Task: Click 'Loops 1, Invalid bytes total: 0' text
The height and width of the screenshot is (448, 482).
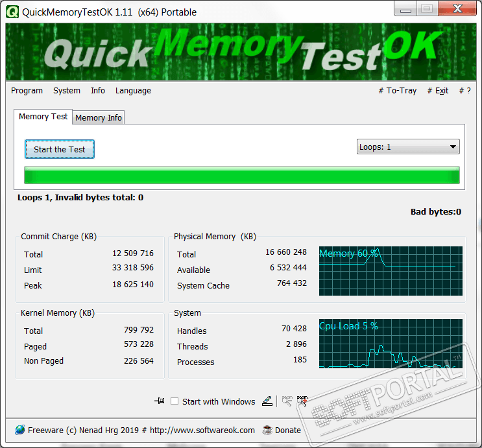Action: [x=80, y=197]
